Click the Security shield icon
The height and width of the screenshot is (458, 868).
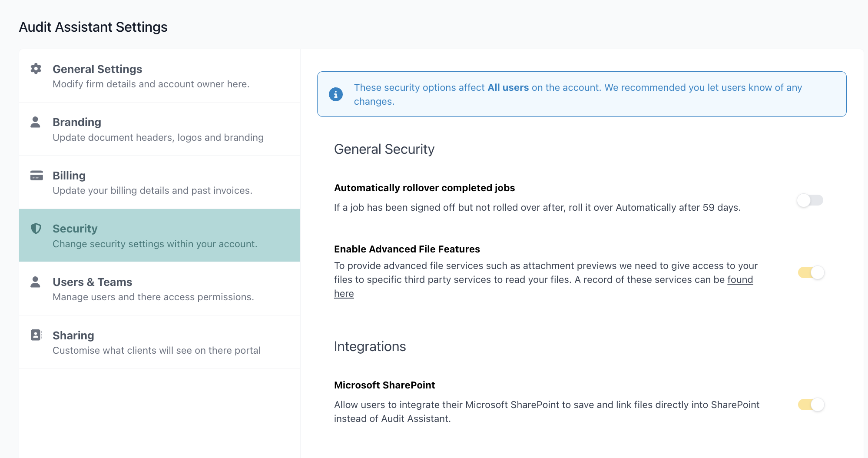point(36,229)
